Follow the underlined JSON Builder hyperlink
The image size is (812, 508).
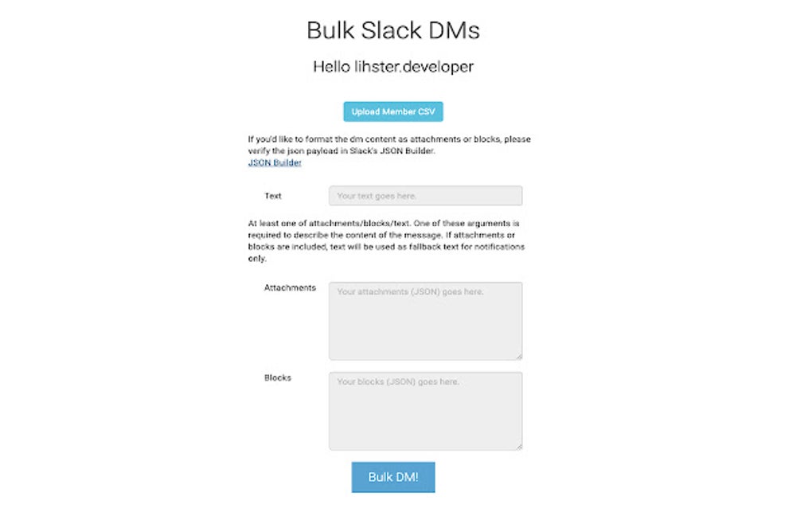point(274,162)
